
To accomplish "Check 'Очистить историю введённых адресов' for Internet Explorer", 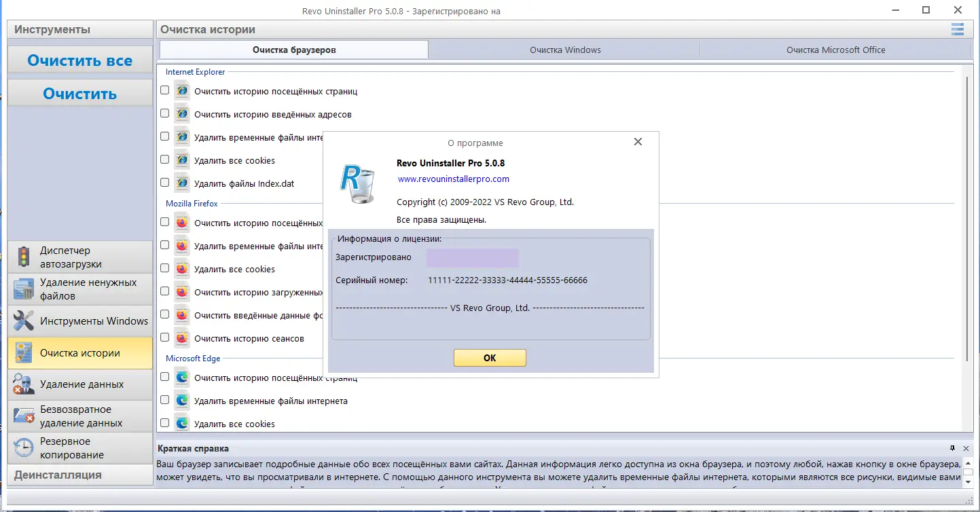I will 164,113.
